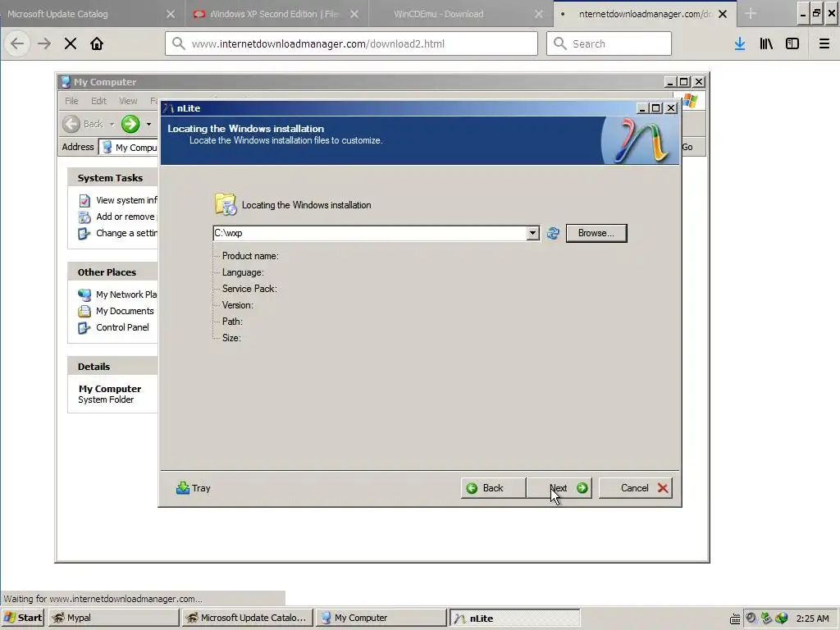Click the browser URL address bar
Viewport: 840px width, 630px height.
[x=351, y=43]
